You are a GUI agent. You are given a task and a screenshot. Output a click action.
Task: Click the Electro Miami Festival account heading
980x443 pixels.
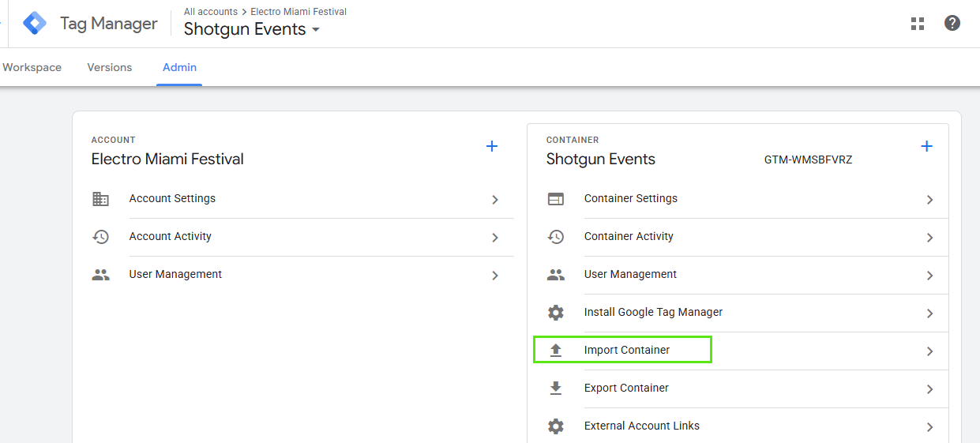167,159
